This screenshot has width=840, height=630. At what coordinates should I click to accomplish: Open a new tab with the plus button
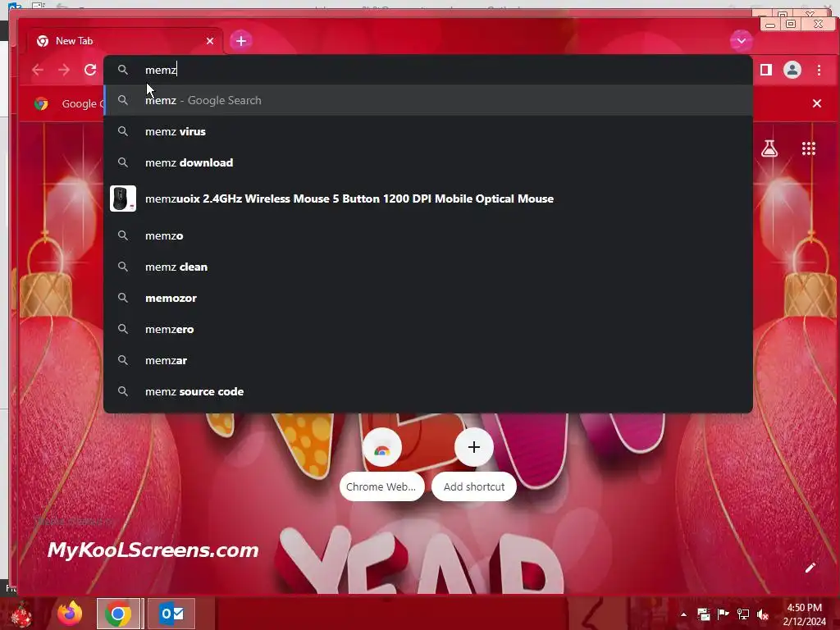pyautogui.click(x=241, y=41)
